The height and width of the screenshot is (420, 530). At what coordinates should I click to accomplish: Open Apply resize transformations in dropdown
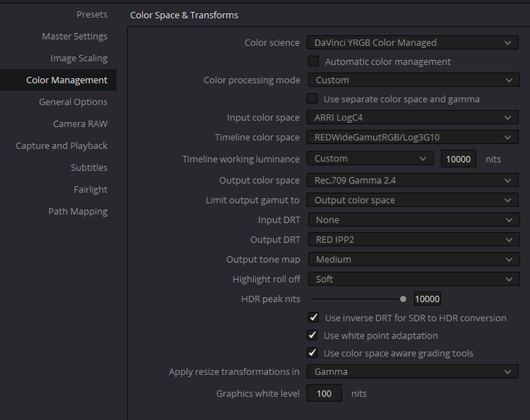pos(412,372)
